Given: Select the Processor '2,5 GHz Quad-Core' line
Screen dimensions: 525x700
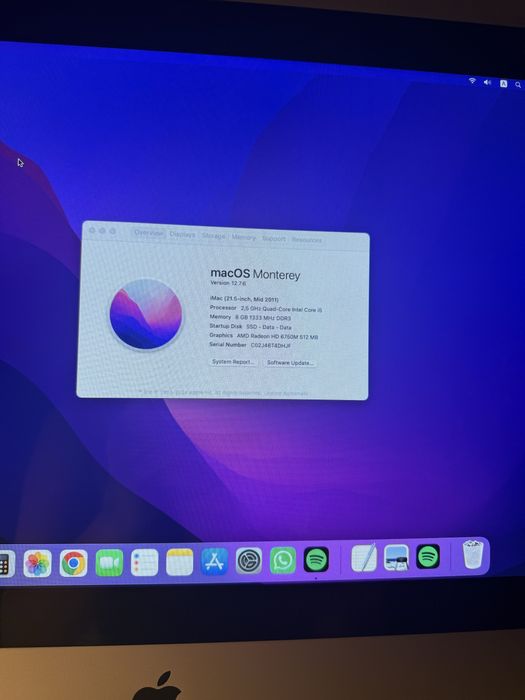Looking at the screenshot, I should coord(266,308).
